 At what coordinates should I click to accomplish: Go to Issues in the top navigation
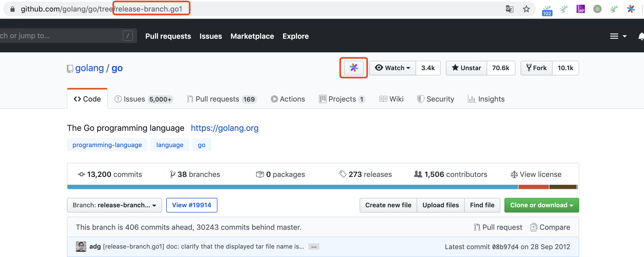[x=211, y=36]
